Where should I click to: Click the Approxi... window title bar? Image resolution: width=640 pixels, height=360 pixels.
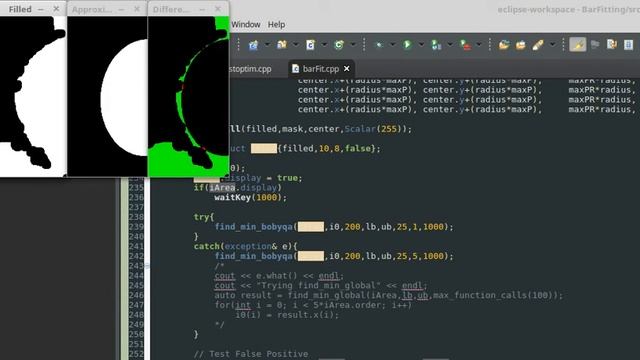pyautogui.click(x=107, y=9)
